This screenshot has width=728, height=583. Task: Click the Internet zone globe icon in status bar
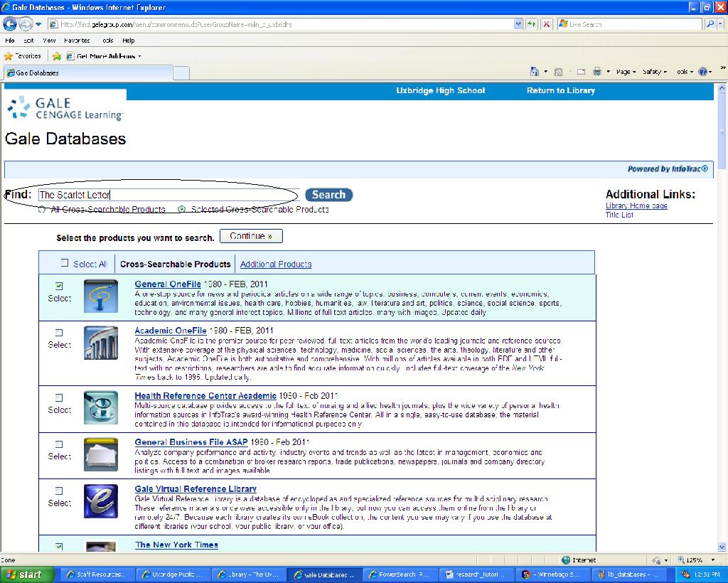click(565, 560)
